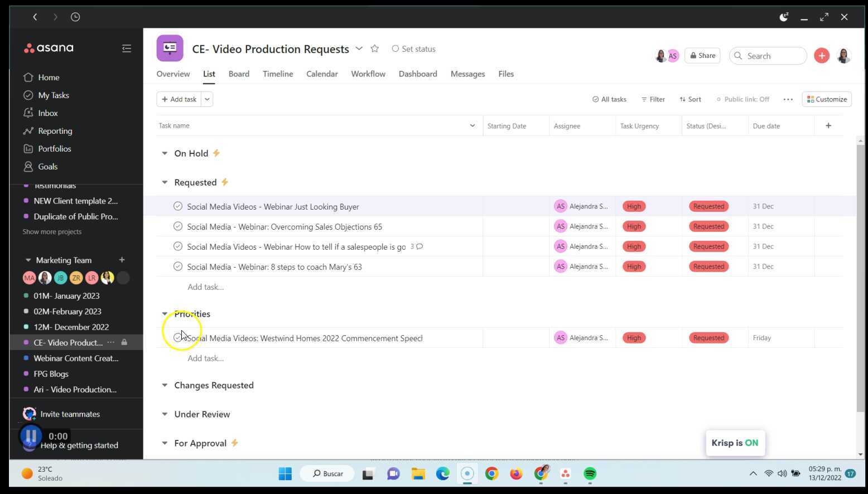Open Inbox from the sidebar
This screenshot has width=868, height=494.
(x=48, y=113)
